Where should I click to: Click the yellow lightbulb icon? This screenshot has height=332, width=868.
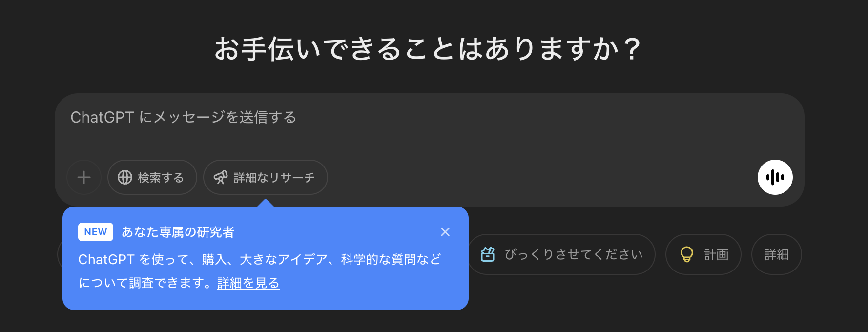(687, 254)
